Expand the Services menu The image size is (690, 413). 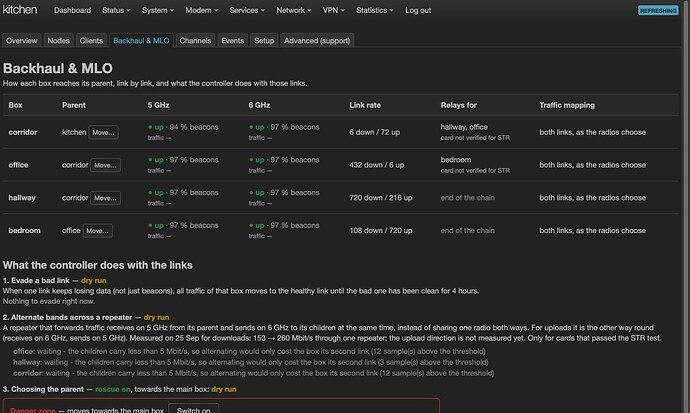click(247, 10)
